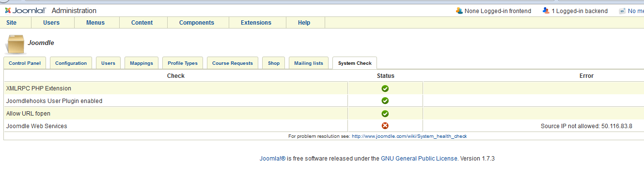This screenshot has height=176, width=644.
Task: Open the GNU General Public License link
Action: 419,158
